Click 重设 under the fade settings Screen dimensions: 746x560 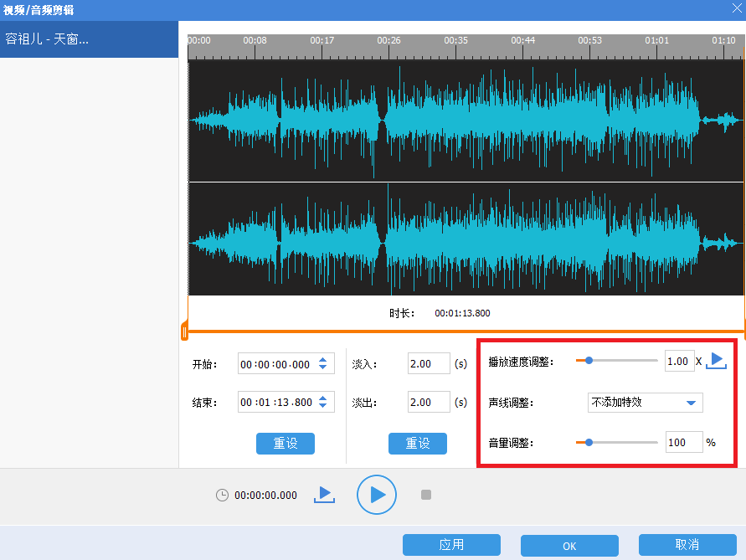[418, 444]
